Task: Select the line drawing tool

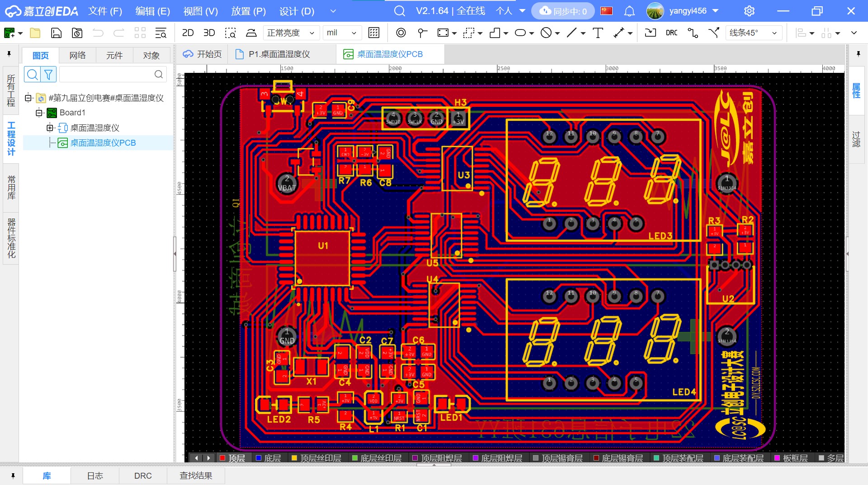Action: coord(572,33)
